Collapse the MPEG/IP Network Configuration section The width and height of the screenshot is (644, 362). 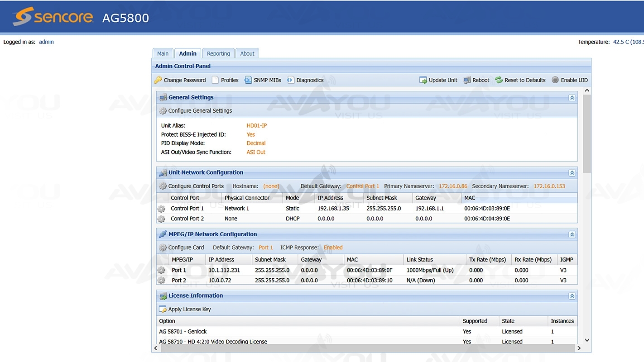572,234
